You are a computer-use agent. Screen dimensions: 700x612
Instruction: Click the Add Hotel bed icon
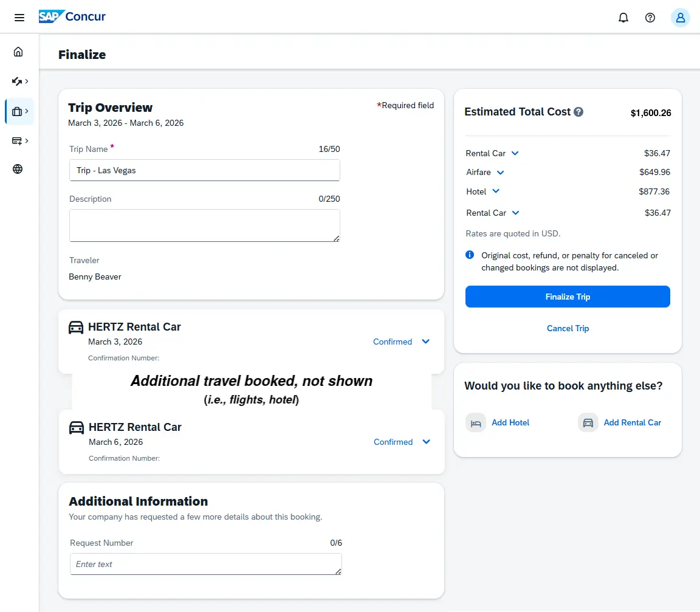[x=476, y=423]
